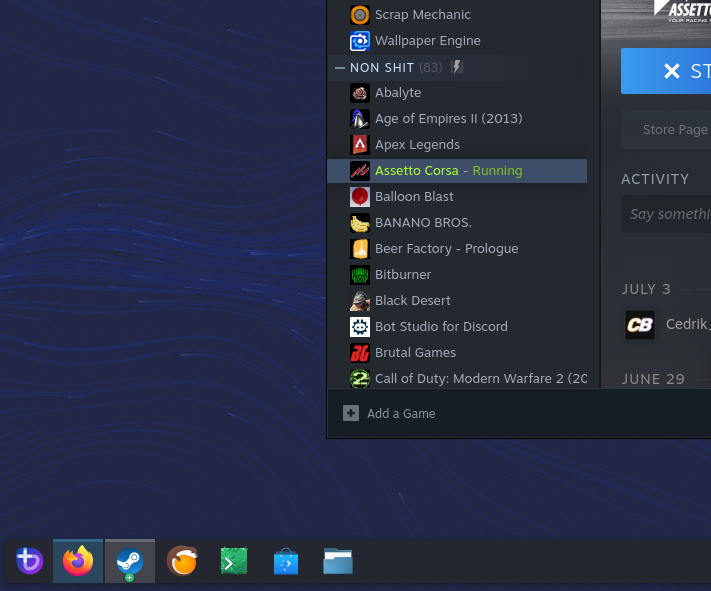The height and width of the screenshot is (591, 711).
Task: Click the Balloon Blast red balloon icon
Action: pyautogui.click(x=360, y=197)
